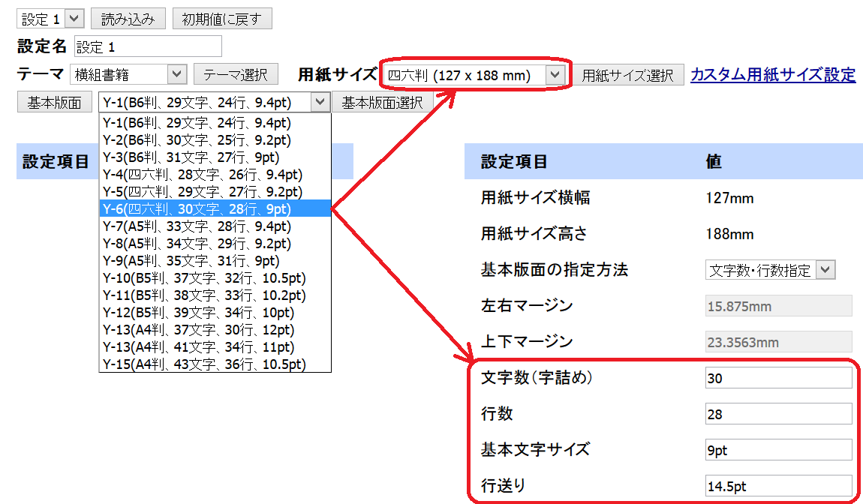Select Y-3(B6判、31文字、27行、9pt) option
Image resolution: width=863 pixels, height=504 pixels.
215,157
